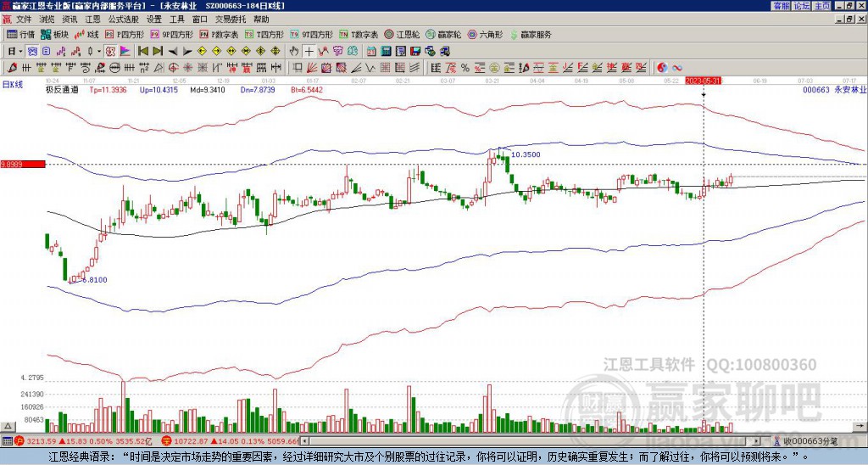The height and width of the screenshot is (465, 868).
Task: Open the 江恩轮 tool
Action: coord(401,34)
